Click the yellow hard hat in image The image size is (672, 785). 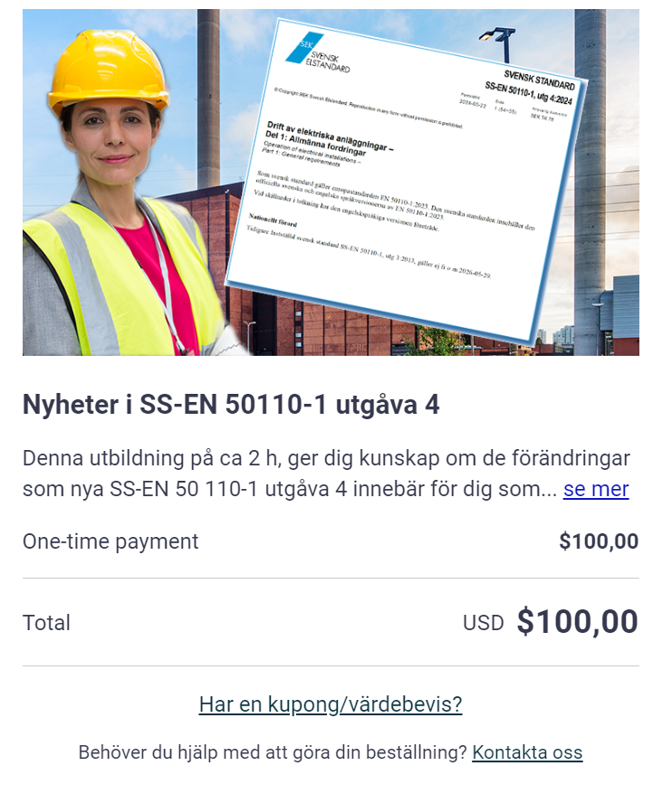[107, 70]
